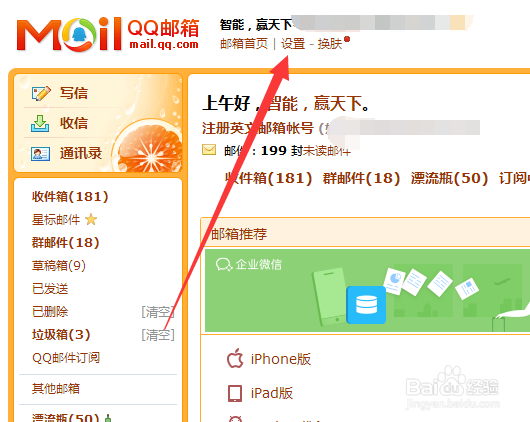Click the 企业微信 green promotional banner
This screenshot has height=422, width=530.
(x=367, y=291)
